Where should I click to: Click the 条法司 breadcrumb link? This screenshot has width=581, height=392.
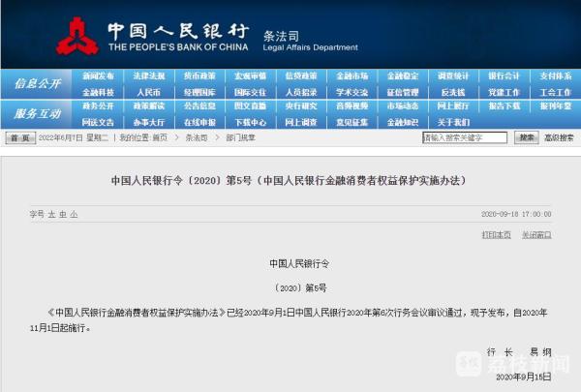coord(195,138)
